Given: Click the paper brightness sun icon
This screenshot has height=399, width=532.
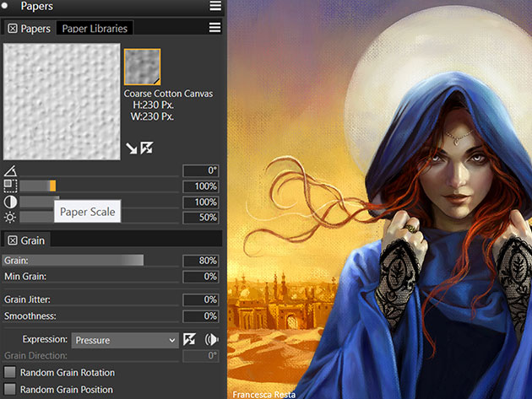Looking at the screenshot, I should 10,218.
